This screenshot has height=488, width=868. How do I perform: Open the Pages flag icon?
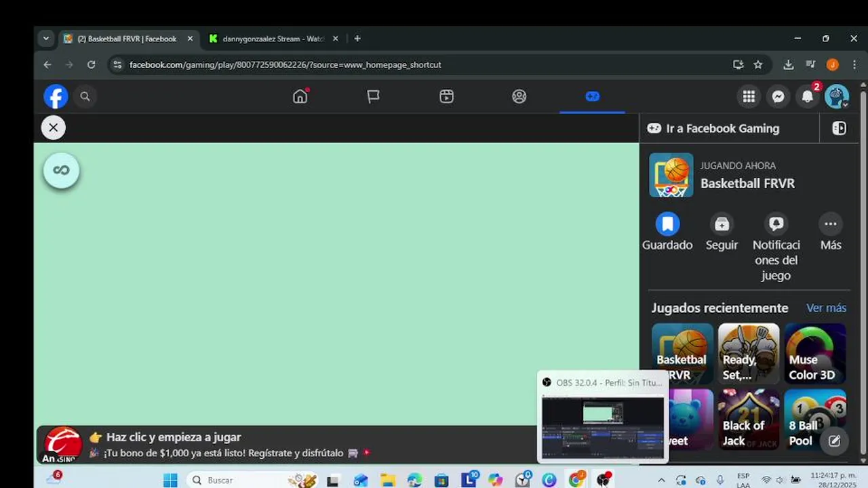pyautogui.click(x=373, y=96)
